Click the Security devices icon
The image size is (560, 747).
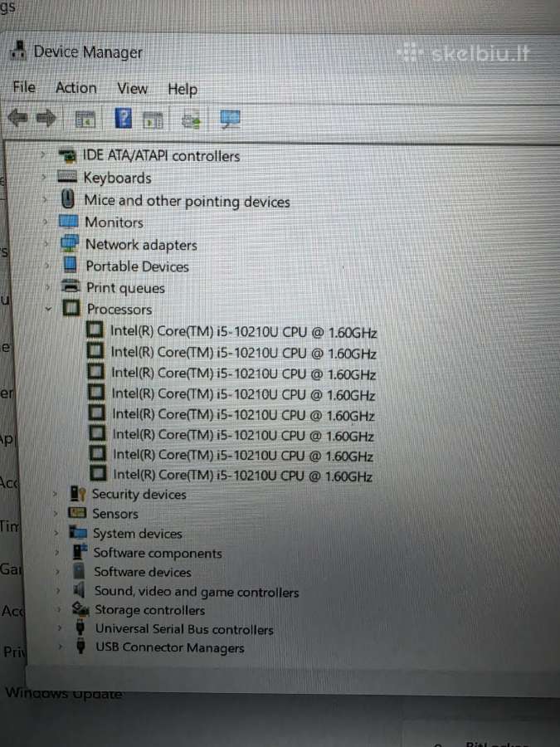(78, 493)
